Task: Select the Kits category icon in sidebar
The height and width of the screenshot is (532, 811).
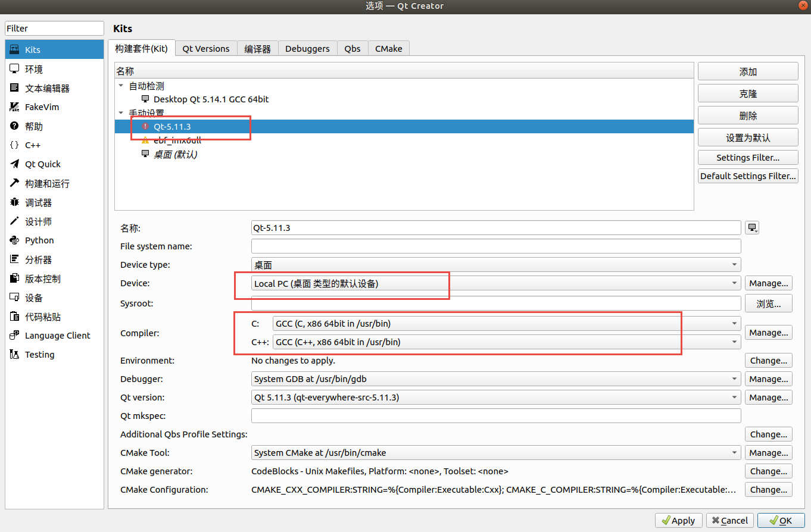Action: (x=15, y=49)
